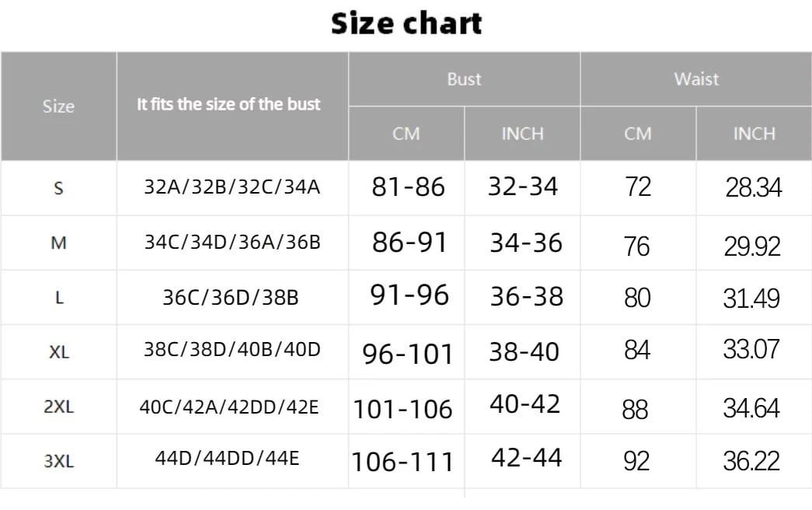
Task: Select the 36C/36D/38B cell
Action: coord(231,297)
